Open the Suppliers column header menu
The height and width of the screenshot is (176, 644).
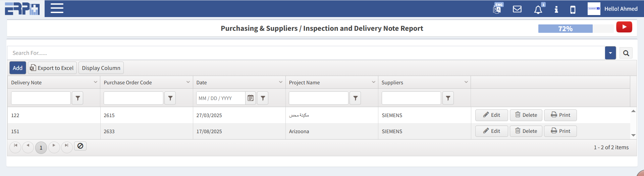[466, 82]
